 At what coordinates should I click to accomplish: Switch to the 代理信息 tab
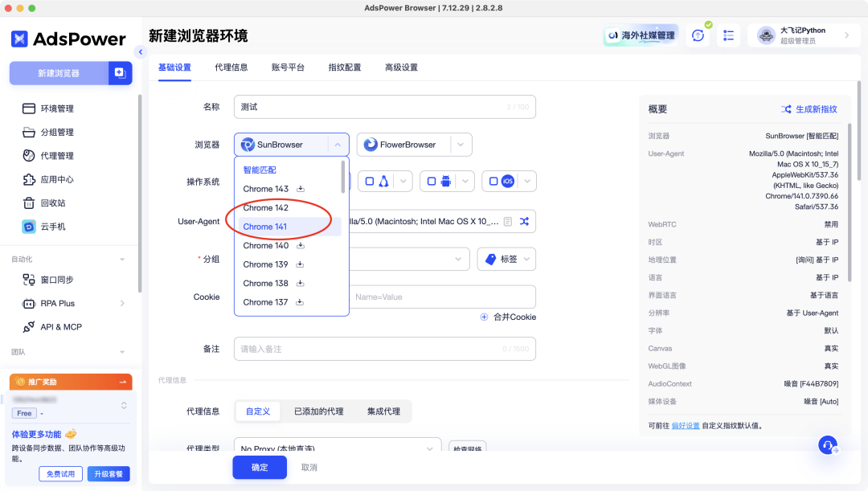(231, 68)
